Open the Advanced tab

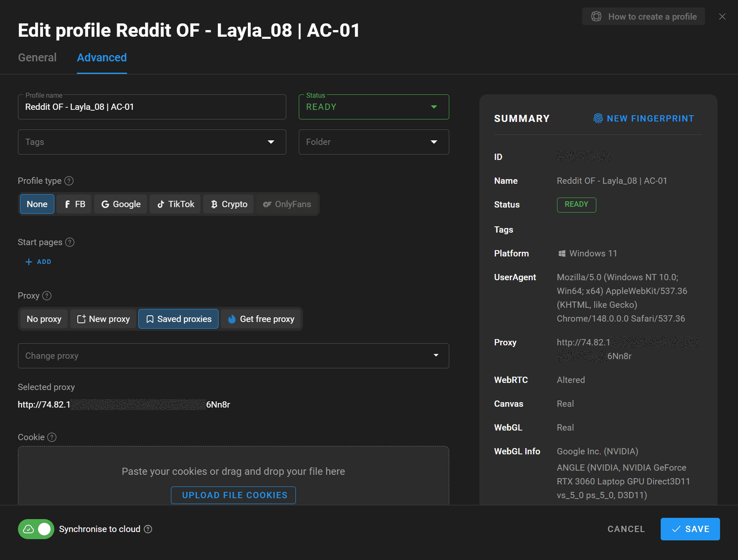point(102,58)
